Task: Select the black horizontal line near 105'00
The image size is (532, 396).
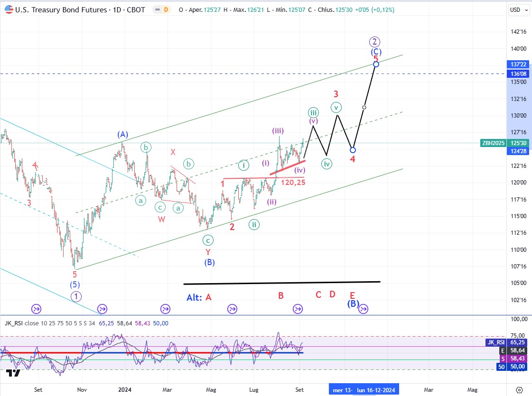Action: 281,283
